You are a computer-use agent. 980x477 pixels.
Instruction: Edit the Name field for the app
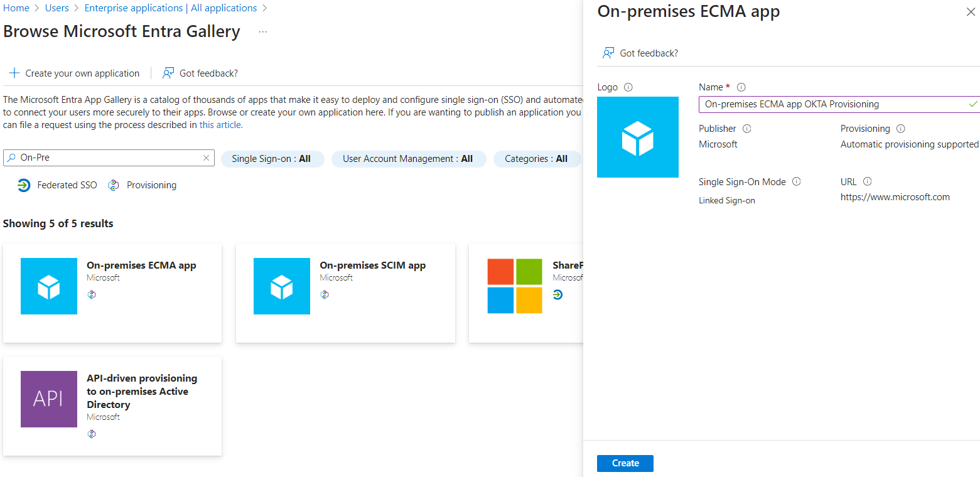click(x=839, y=104)
